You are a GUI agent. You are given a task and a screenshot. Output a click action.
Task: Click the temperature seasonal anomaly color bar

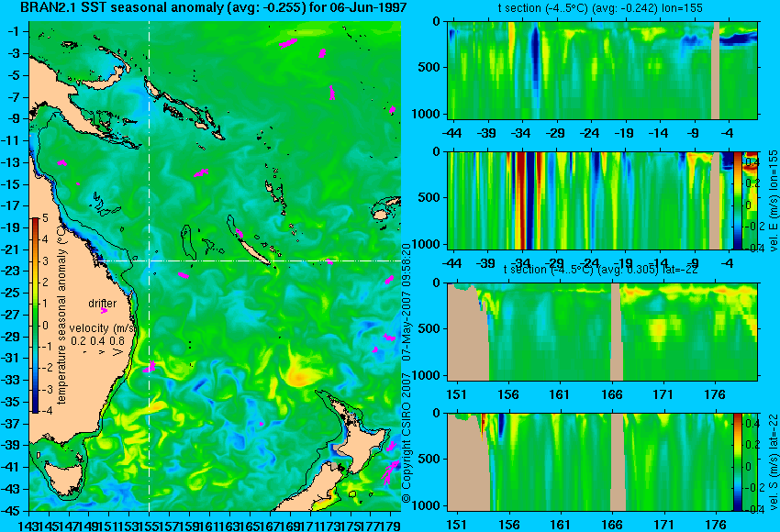(x=36, y=316)
